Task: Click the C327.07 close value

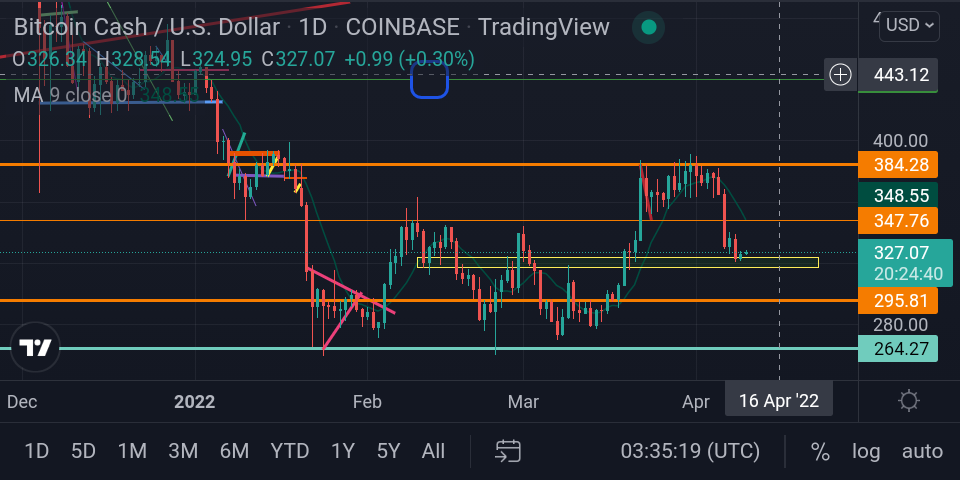Action: click(x=298, y=59)
